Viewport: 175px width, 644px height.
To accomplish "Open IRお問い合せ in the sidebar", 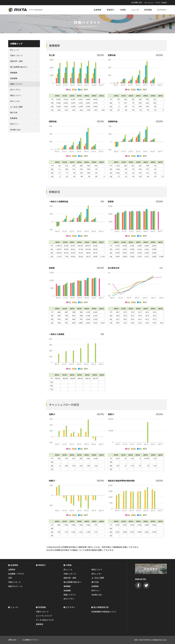I will (24, 130).
